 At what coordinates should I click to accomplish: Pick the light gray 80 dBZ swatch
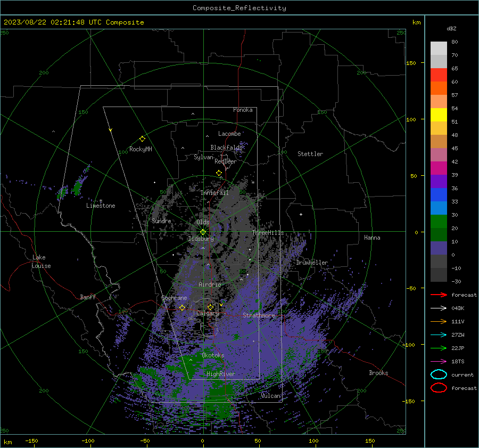pos(439,48)
